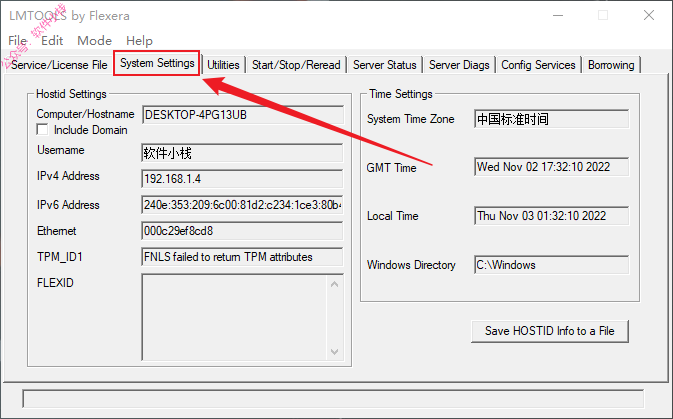Open the Borrowing tab
Image resolution: width=673 pixels, height=419 pixels.
pyautogui.click(x=611, y=65)
